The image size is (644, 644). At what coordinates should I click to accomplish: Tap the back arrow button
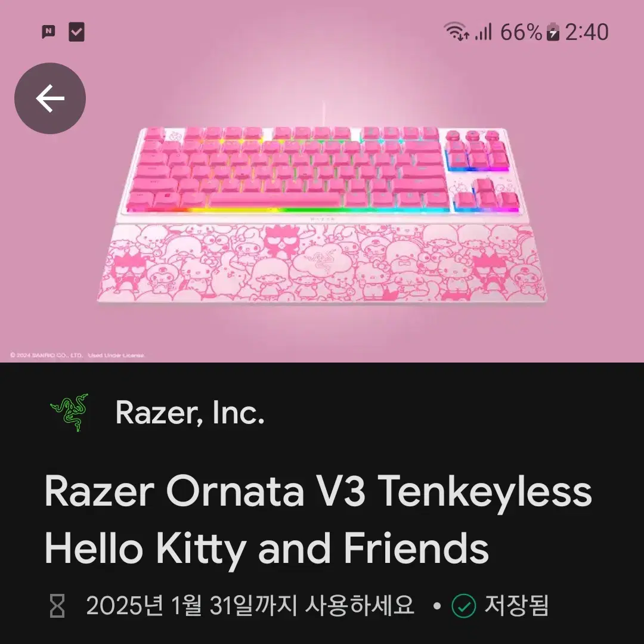click(50, 98)
